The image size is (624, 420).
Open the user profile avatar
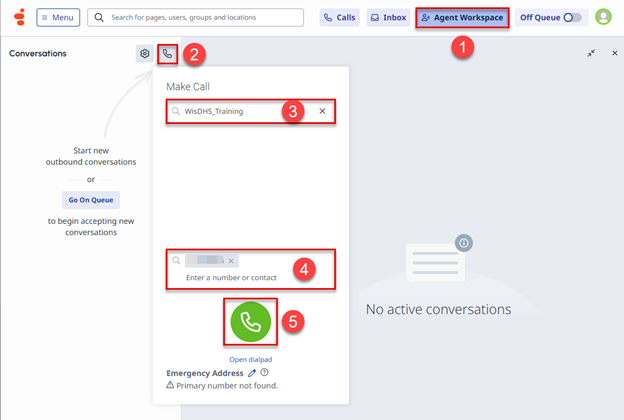click(603, 17)
